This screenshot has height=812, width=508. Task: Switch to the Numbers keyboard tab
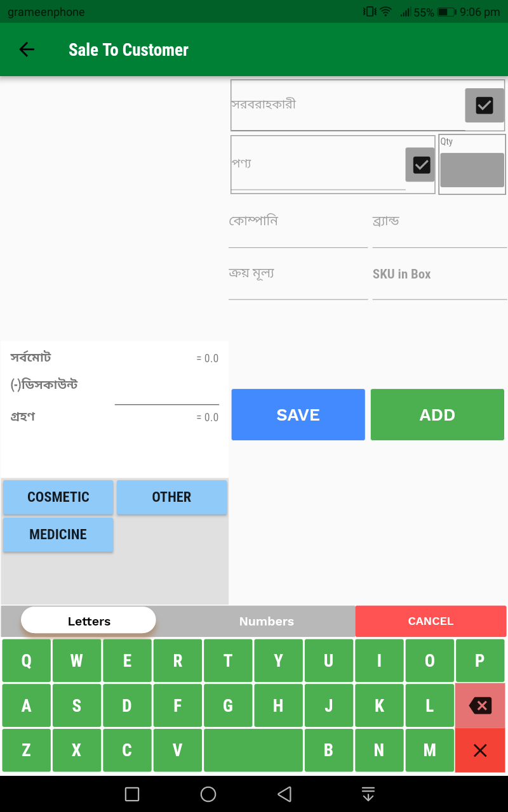coord(267,621)
